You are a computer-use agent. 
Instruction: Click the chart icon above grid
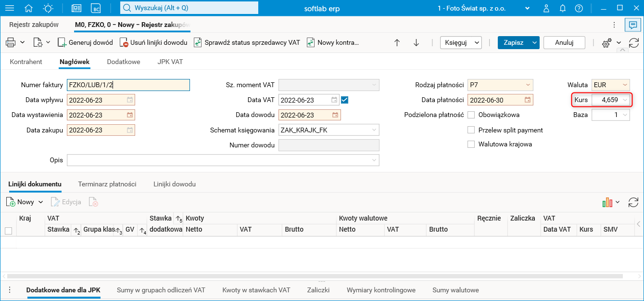pos(607,202)
